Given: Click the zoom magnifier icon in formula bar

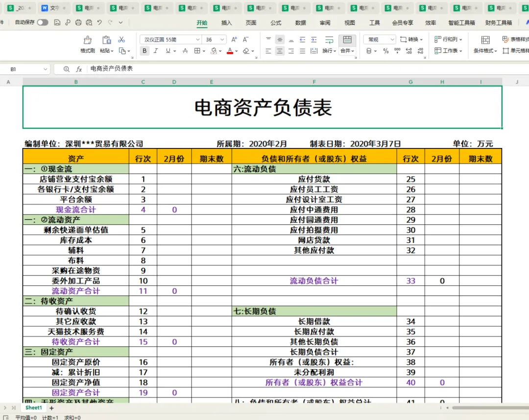Looking at the screenshot, I should click(x=67, y=69).
